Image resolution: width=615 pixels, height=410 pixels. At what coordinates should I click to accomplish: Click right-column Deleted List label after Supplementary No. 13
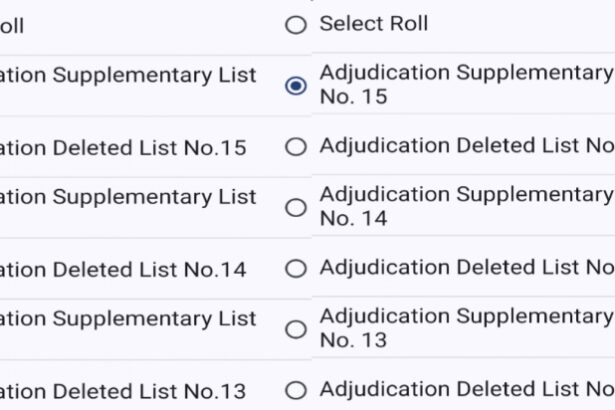click(x=466, y=390)
